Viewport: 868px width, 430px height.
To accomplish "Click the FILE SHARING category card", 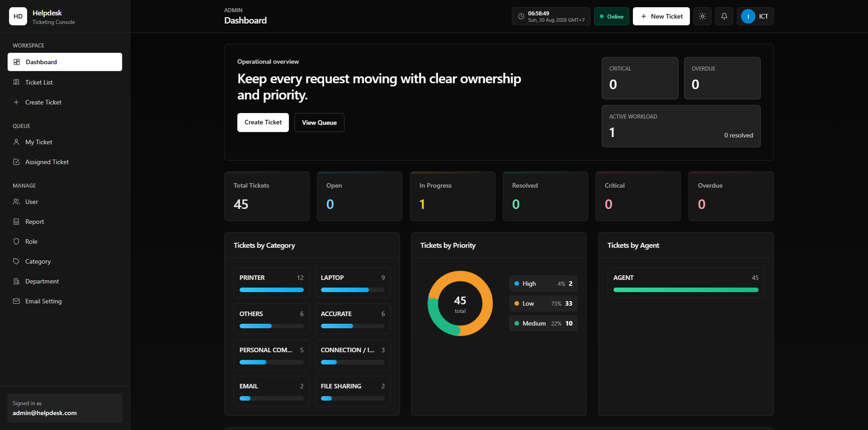I will point(353,391).
